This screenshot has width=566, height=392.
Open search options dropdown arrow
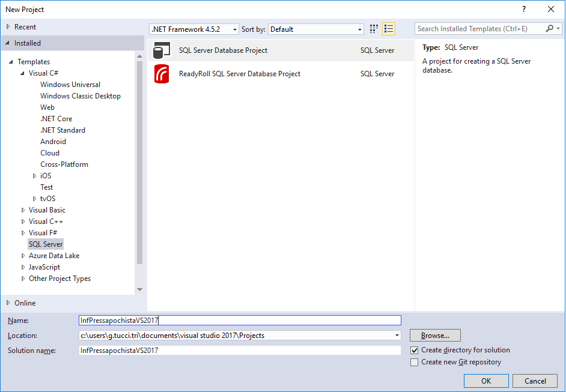(x=558, y=28)
